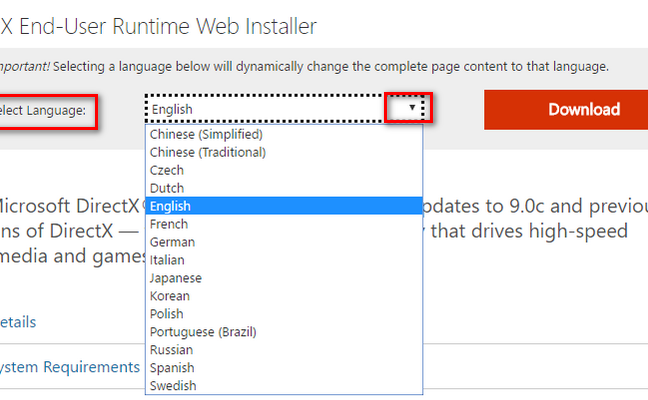This screenshot has height=400, width=648.
Task: Open the Details section link
Action: pyautogui.click(x=18, y=322)
